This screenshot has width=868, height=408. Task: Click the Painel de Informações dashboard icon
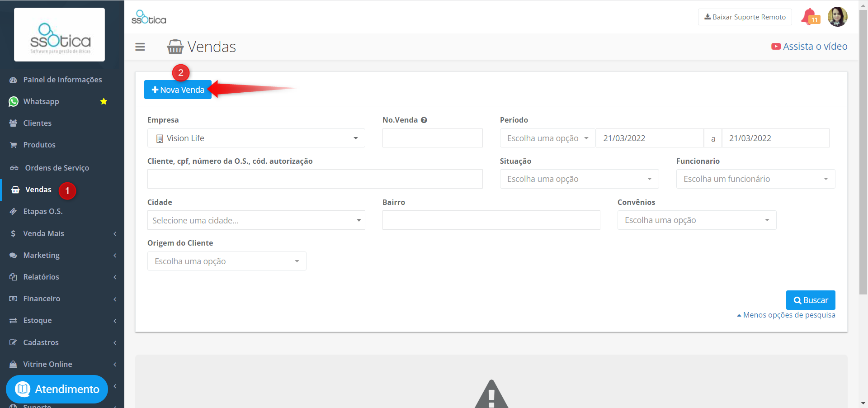(x=14, y=80)
